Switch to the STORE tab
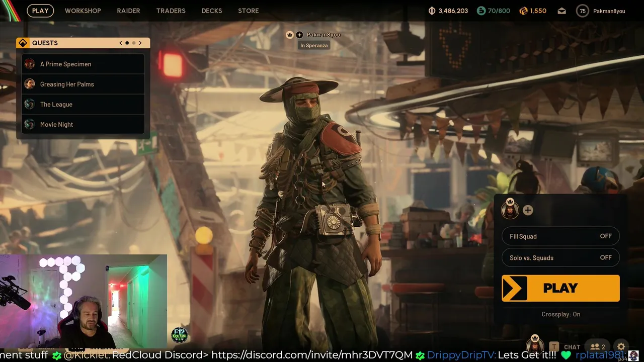 (249, 11)
